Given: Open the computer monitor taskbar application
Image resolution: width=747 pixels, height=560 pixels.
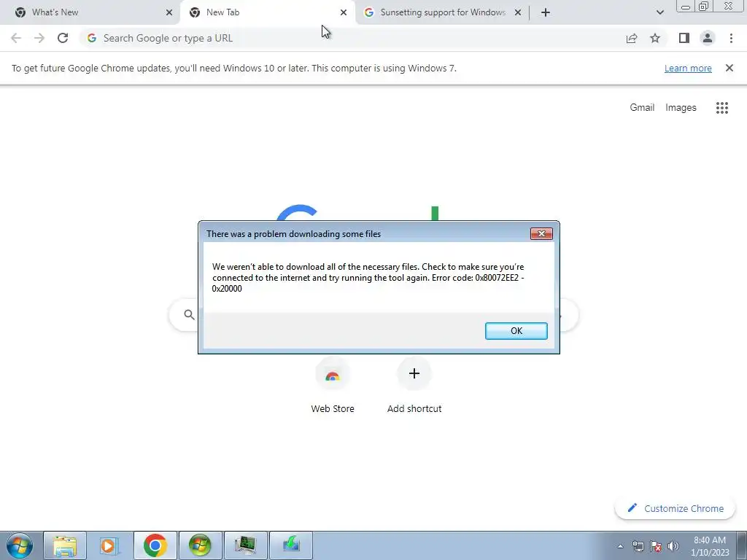Looking at the screenshot, I should coord(245,545).
